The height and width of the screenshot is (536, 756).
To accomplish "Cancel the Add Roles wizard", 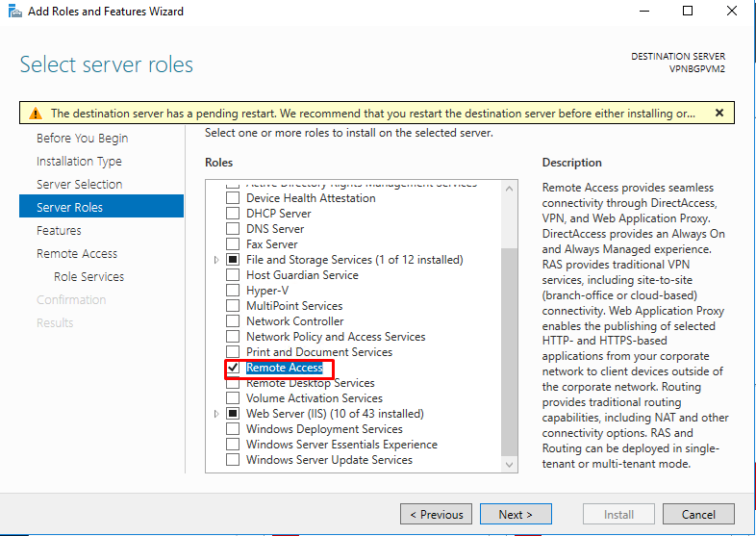I will (698, 514).
